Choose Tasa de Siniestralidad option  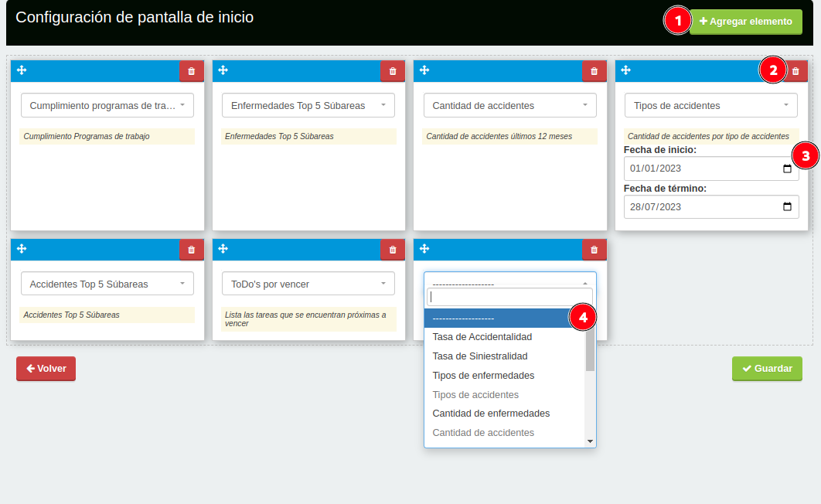pos(505,356)
